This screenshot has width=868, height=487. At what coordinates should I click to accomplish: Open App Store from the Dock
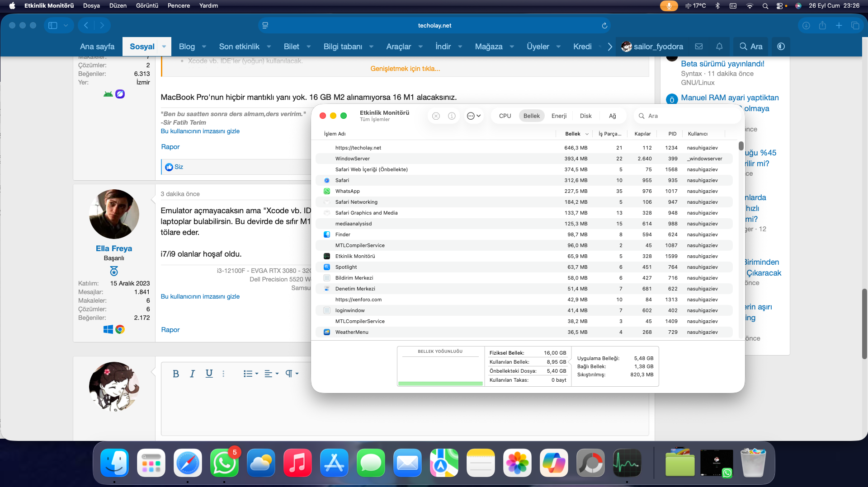pos(334,463)
